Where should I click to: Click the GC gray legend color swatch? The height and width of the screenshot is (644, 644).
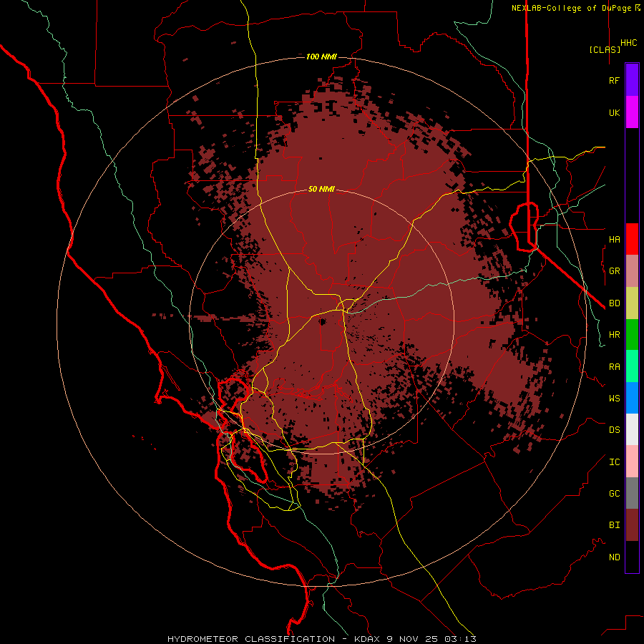tap(632, 493)
